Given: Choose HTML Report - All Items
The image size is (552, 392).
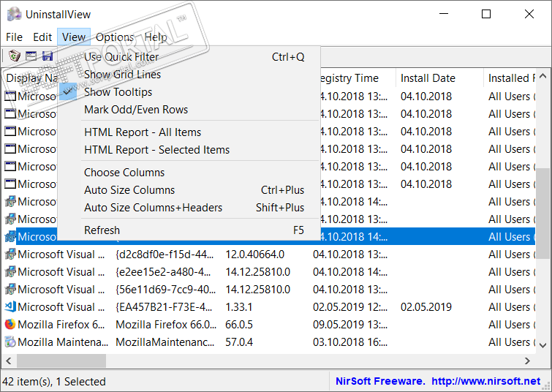Looking at the screenshot, I should tap(143, 132).
